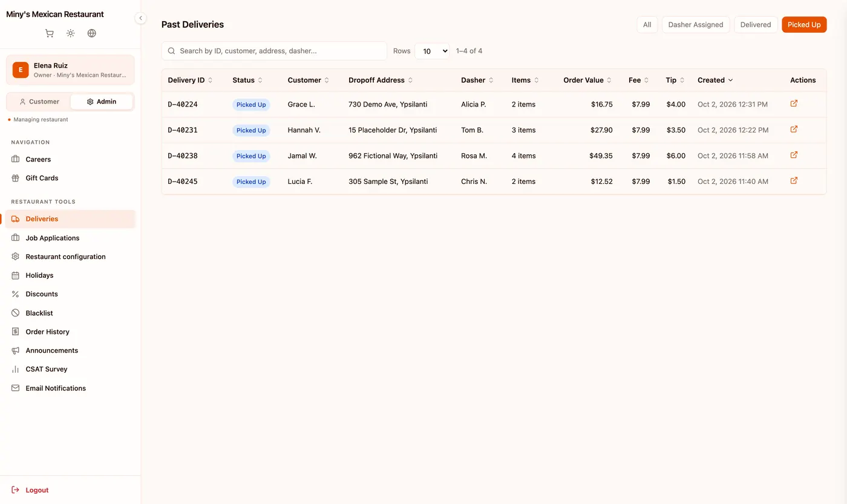Sort table by Created column
Viewport: 847px width, 504px height.
point(715,80)
